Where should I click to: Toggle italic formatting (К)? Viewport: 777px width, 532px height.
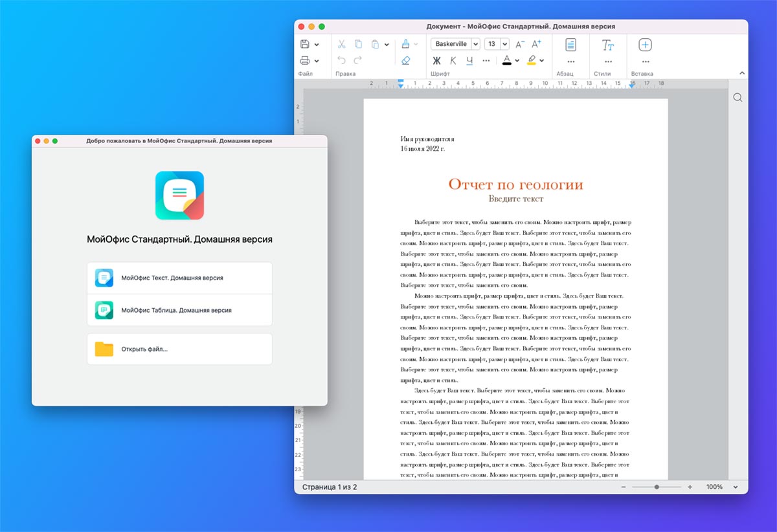point(453,61)
